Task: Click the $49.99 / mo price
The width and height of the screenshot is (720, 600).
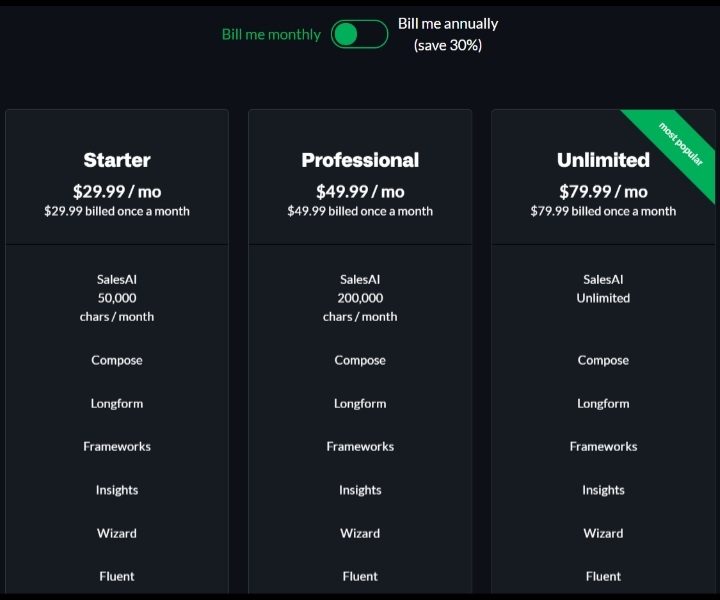Action: tap(360, 191)
